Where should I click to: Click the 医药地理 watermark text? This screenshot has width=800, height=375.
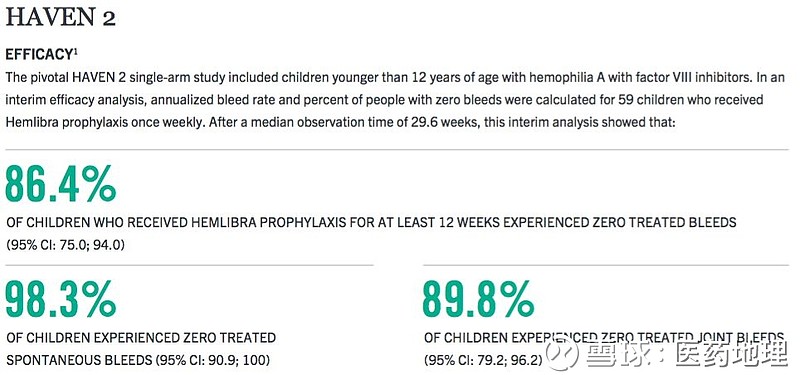coord(731,354)
